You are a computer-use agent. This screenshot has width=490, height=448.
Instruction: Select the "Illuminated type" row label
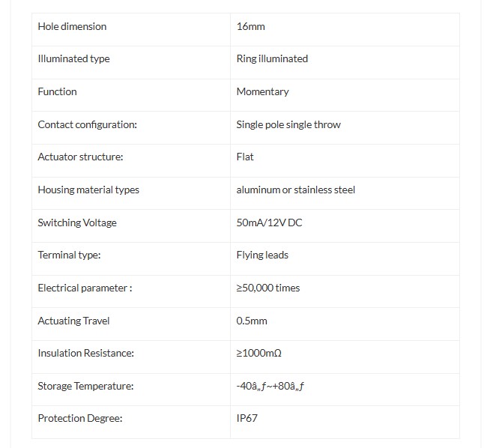pos(73,59)
